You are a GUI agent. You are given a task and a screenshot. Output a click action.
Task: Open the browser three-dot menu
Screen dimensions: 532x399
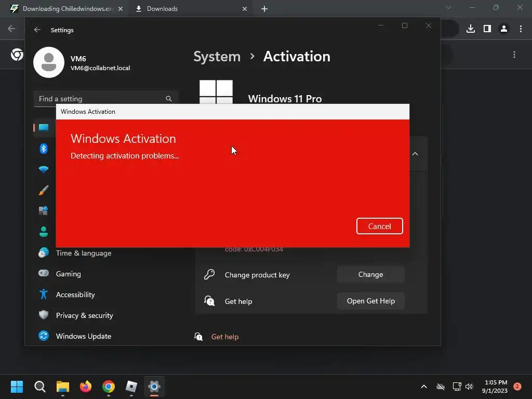[521, 29]
